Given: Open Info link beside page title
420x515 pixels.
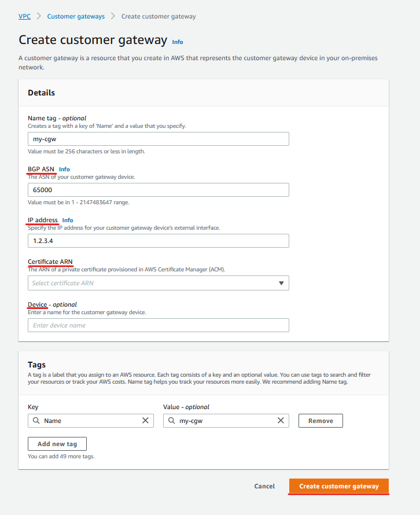Looking at the screenshot, I should click(x=178, y=42).
